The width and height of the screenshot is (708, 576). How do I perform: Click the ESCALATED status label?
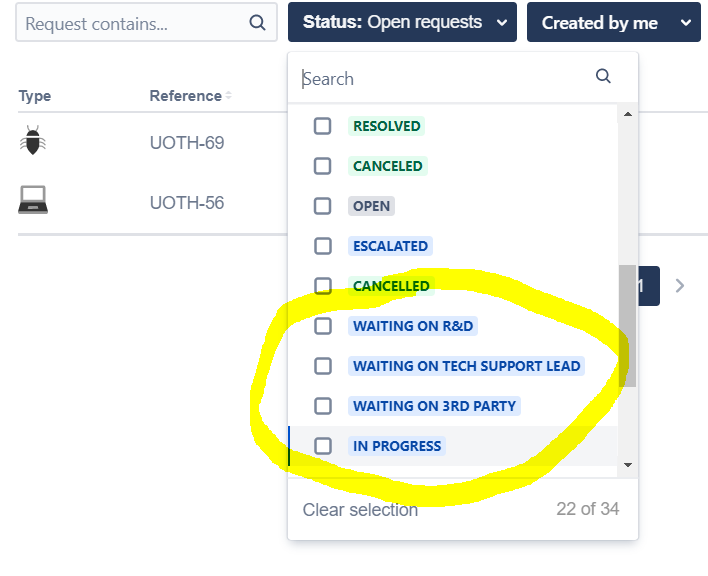(x=390, y=246)
